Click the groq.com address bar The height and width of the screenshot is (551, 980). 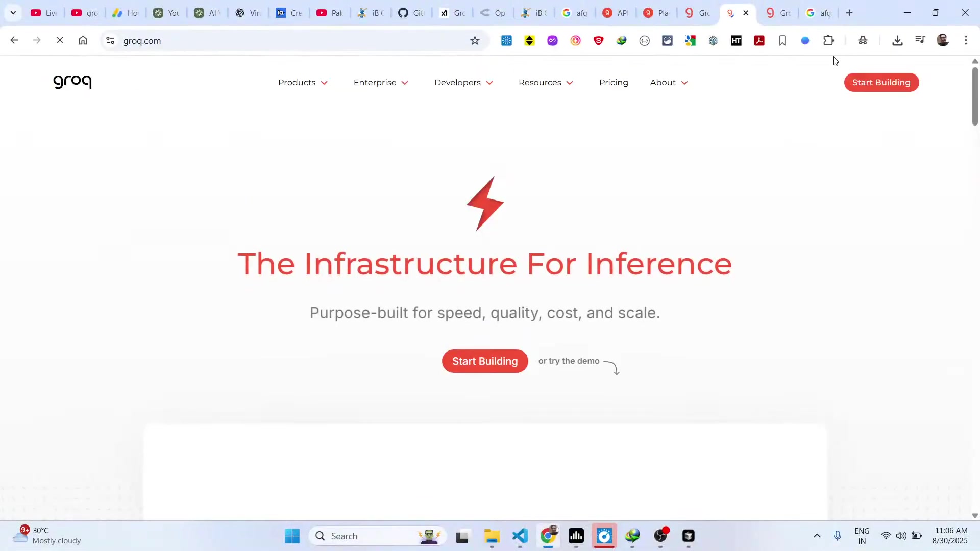point(293,40)
